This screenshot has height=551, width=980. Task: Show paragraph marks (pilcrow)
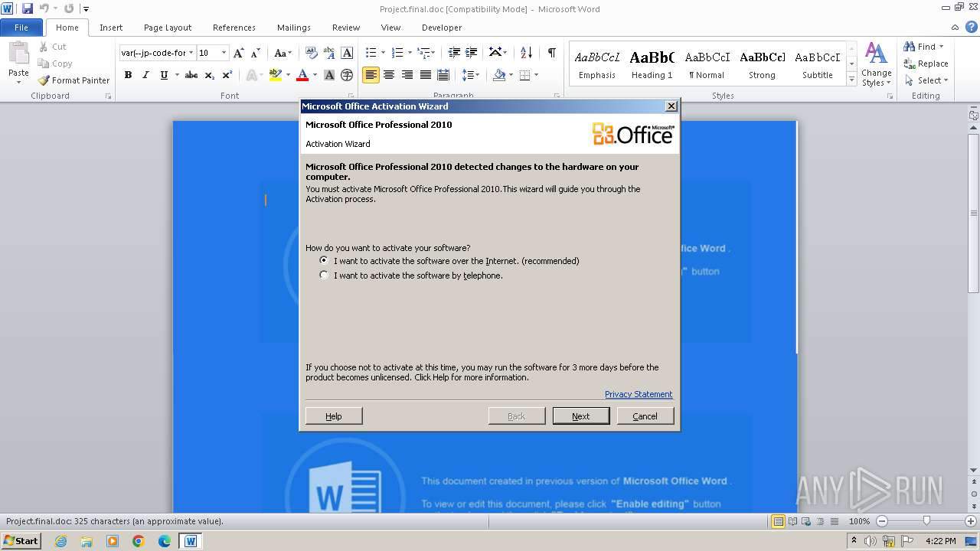551,53
